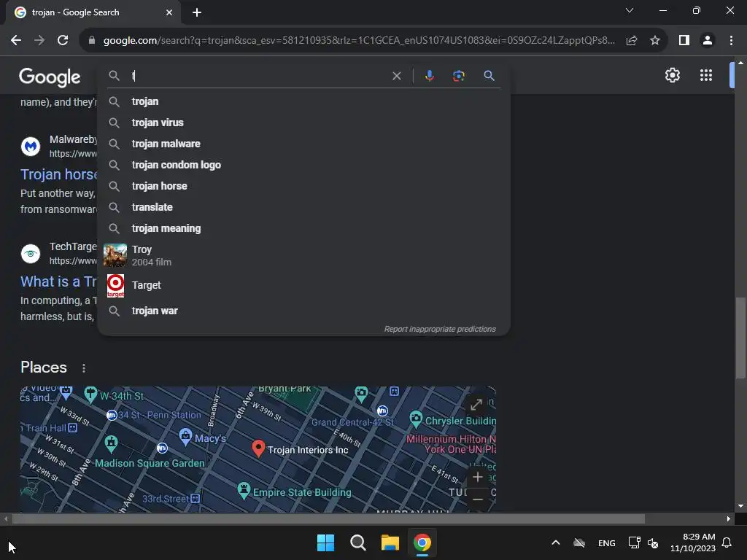Screen dimensions: 747x560
Task: Zoom out on the map
Action: (x=477, y=499)
